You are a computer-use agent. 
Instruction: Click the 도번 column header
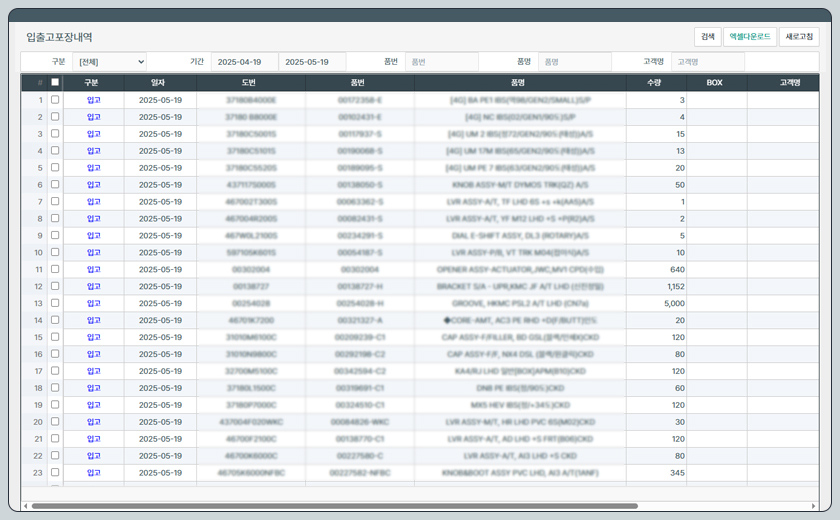[x=251, y=82]
